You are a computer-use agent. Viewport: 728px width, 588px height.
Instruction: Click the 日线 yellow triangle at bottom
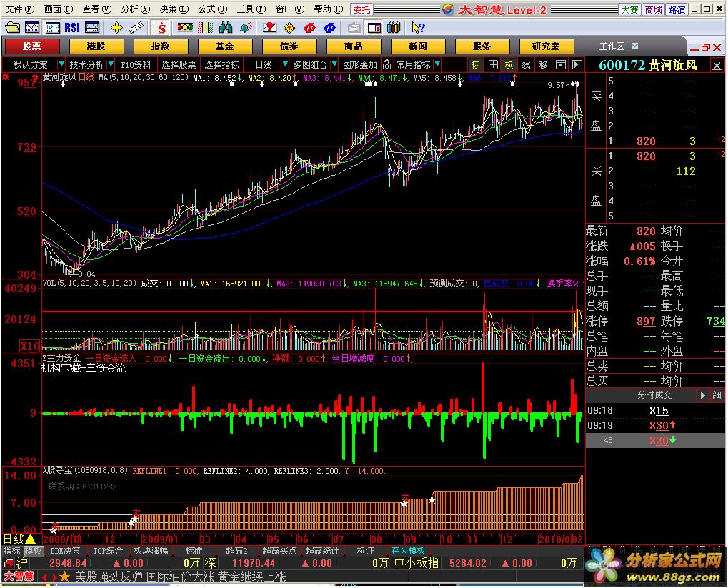coord(30,539)
